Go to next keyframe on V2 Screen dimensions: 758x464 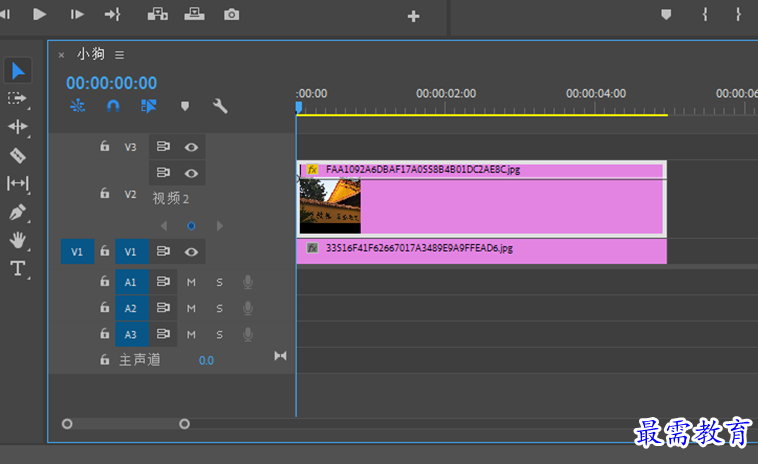220,226
